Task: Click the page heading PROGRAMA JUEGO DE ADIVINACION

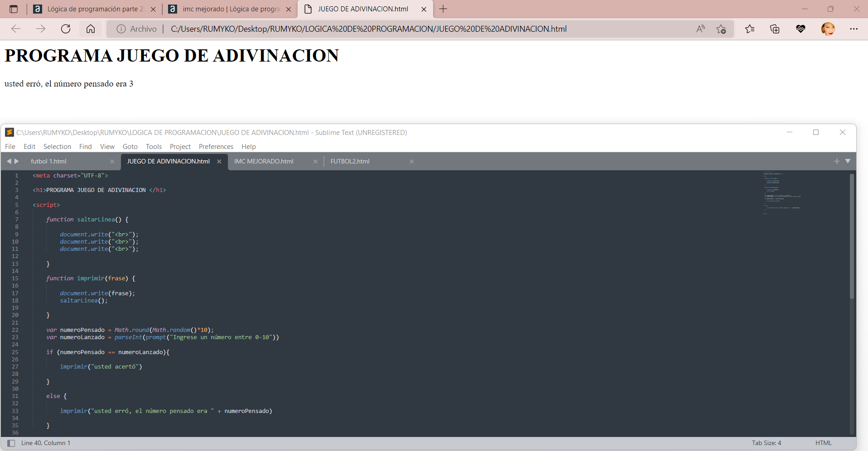Action: [172, 56]
